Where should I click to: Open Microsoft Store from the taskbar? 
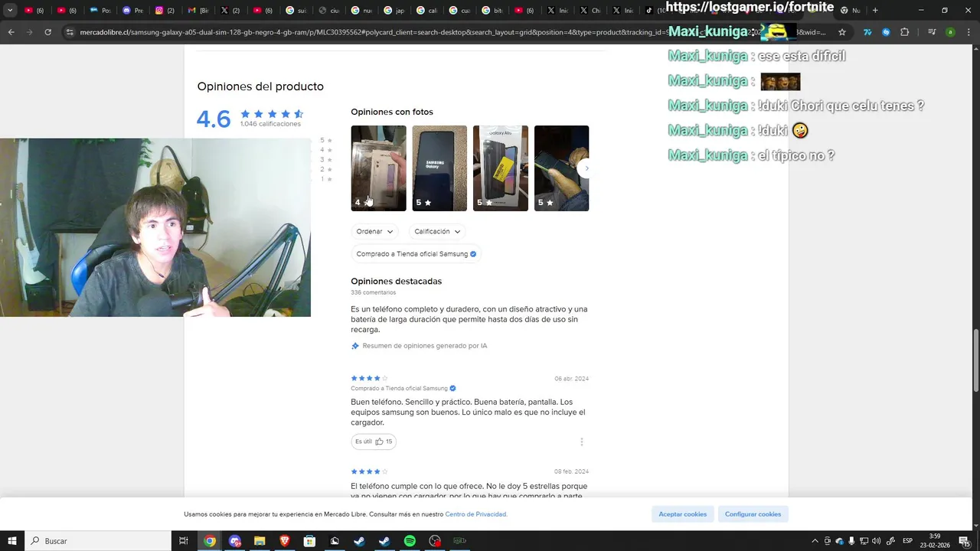[309, 541]
